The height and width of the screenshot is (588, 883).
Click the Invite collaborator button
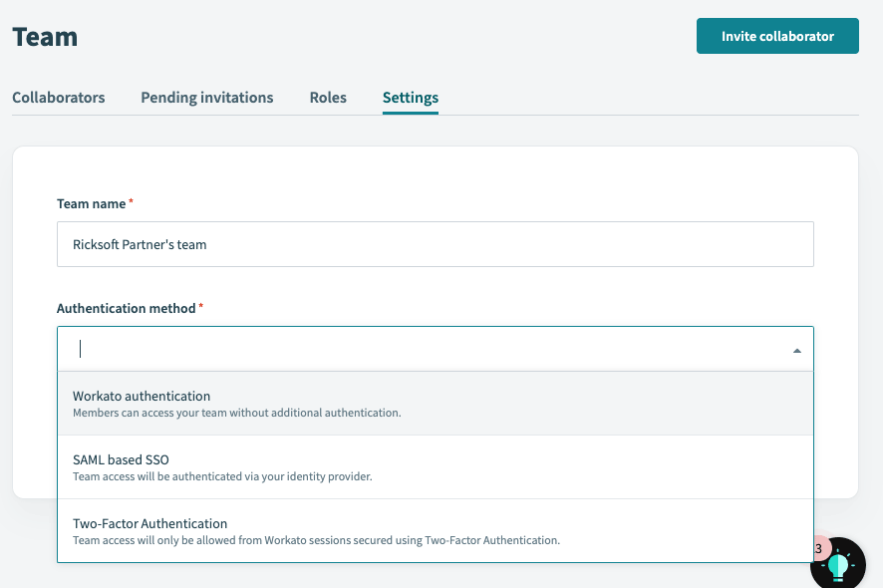(777, 36)
